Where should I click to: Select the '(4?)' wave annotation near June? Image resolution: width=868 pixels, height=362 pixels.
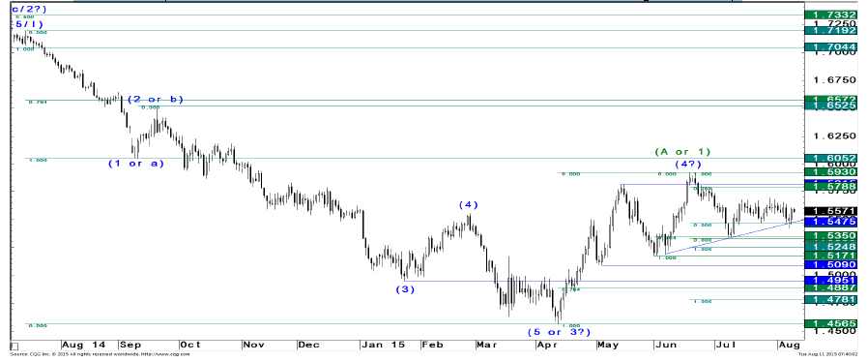coord(688,165)
